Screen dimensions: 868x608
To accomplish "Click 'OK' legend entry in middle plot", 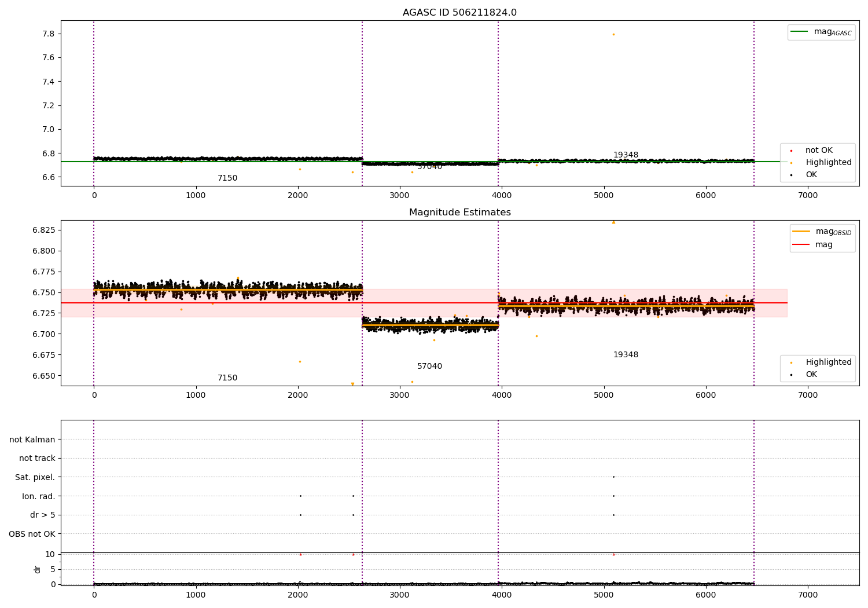I will click(x=804, y=375).
